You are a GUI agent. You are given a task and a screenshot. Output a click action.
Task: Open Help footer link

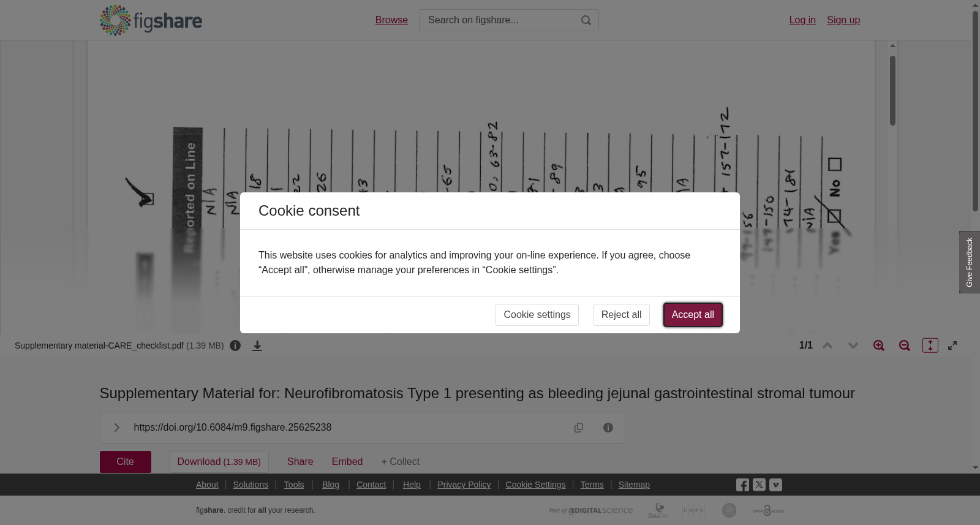(x=412, y=485)
